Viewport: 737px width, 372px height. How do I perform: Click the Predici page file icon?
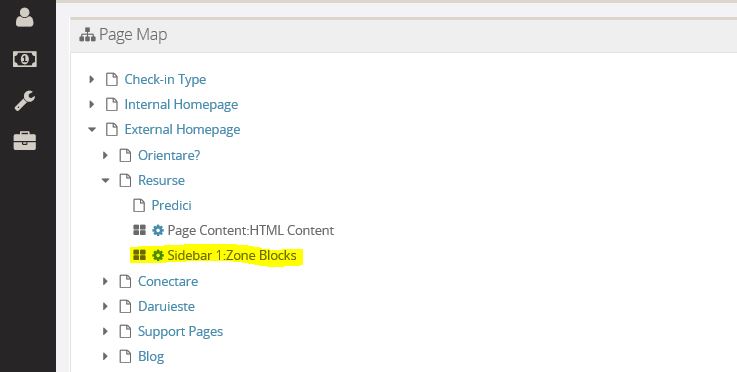tap(139, 205)
